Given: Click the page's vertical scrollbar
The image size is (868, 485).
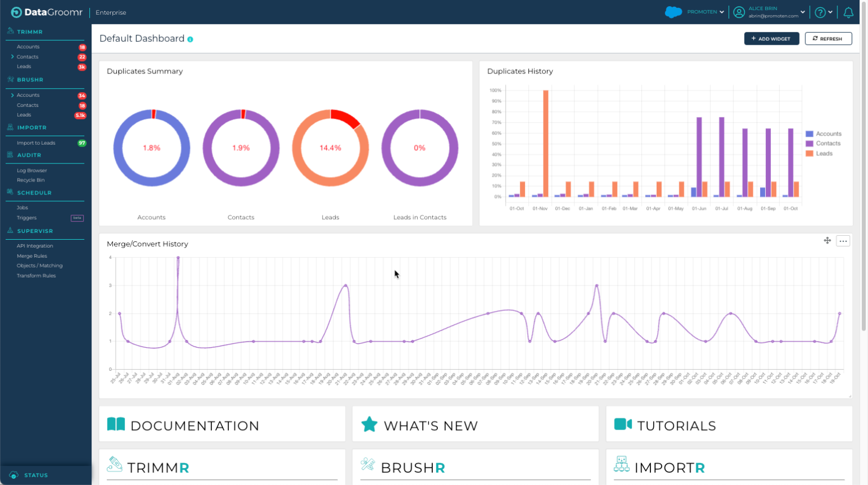Looking at the screenshot, I should (863, 170).
